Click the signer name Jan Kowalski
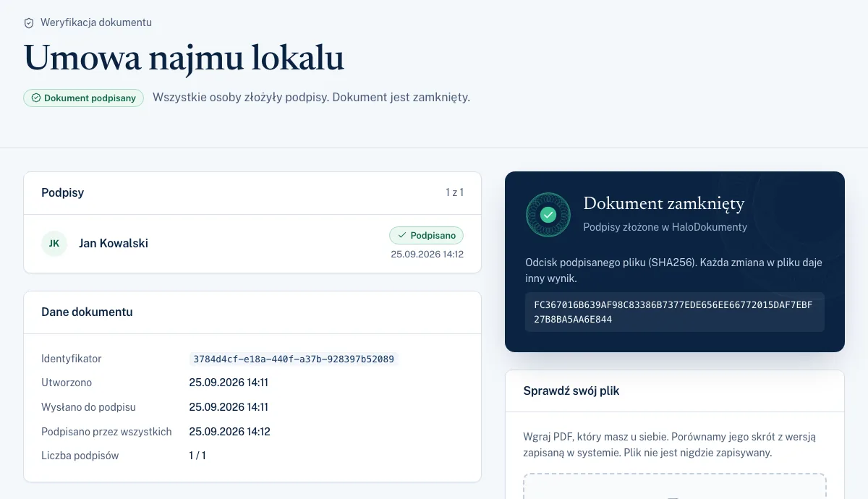This screenshot has width=868, height=499. pyautogui.click(x=114, y=244)
